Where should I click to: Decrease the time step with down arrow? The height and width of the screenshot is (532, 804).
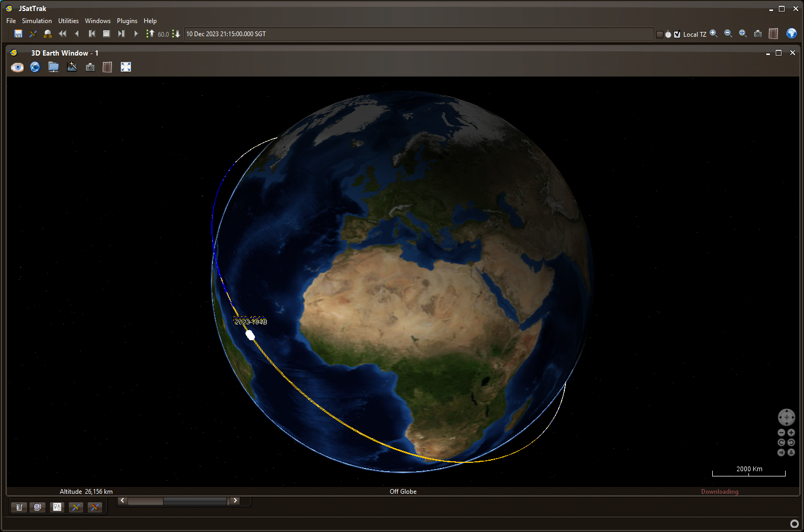tap(176, 34)
